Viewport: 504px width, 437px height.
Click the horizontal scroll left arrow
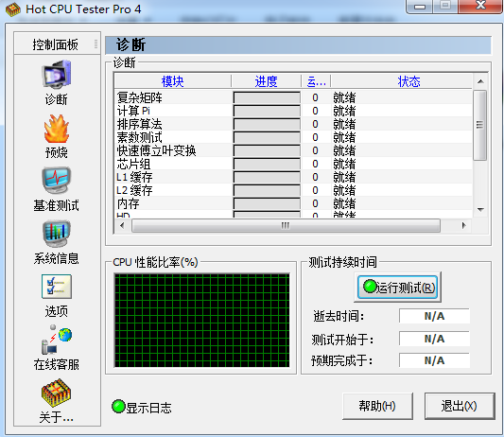click(x=122, y=225)
